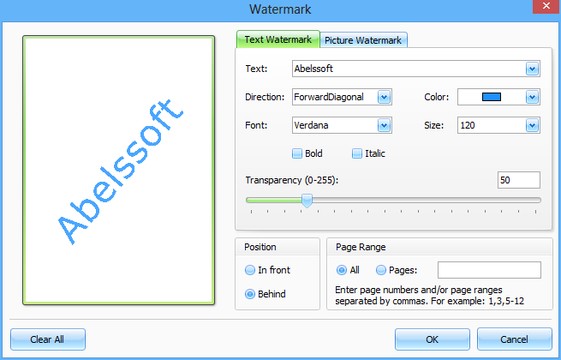This screenshot has width=561, height=360.
Task: Click the Pages number input field
Action: (x=489, y=270)
